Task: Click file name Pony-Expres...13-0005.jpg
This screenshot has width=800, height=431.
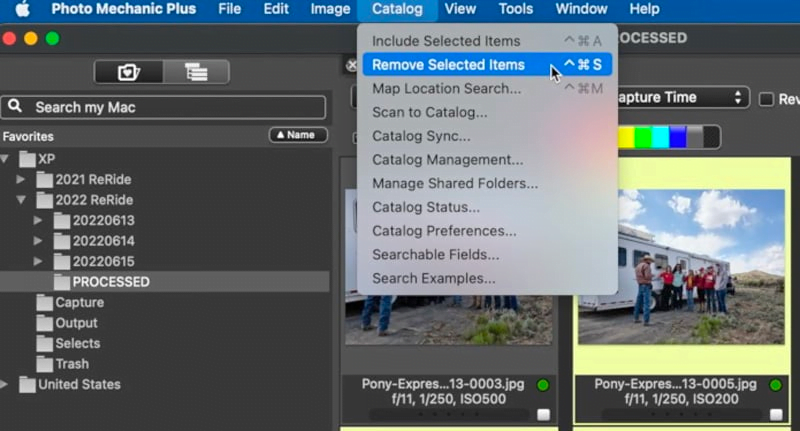Action: tap(676, 384)
